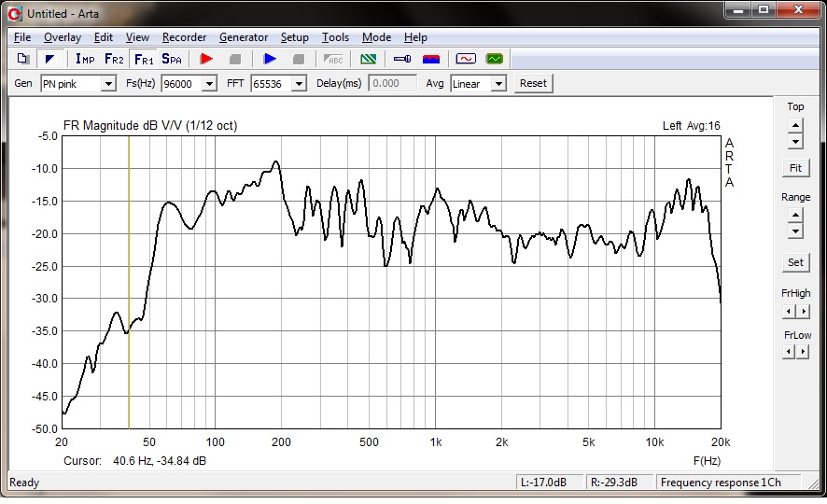Click the 'Ready' status text
This screenshot has width=827, height=504.
click(24, 483)
